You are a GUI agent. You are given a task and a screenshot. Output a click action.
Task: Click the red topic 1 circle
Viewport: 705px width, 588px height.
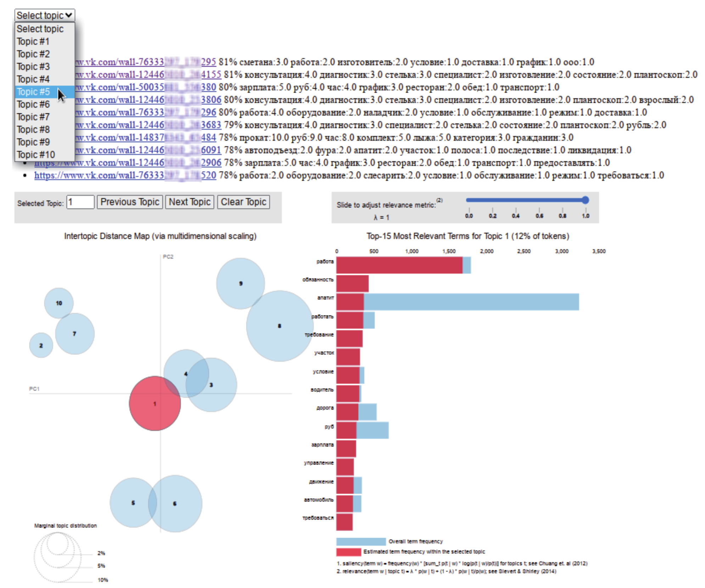pyautogui.click(x=155, y=403)
